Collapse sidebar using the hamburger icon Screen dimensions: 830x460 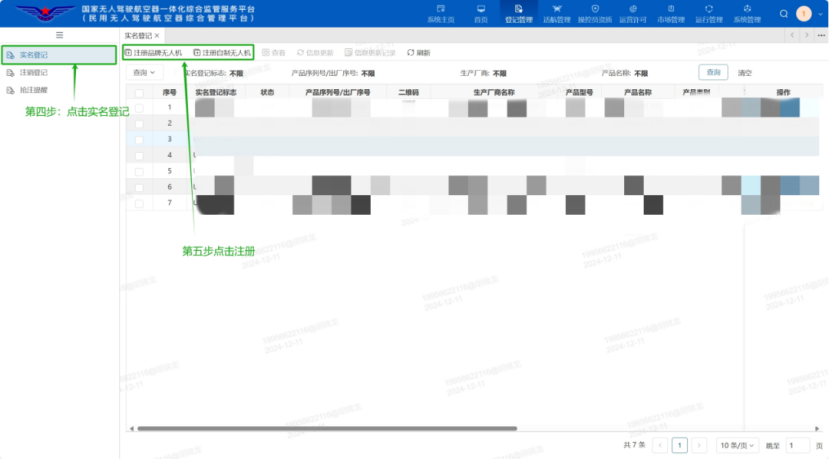click(59, 35)
